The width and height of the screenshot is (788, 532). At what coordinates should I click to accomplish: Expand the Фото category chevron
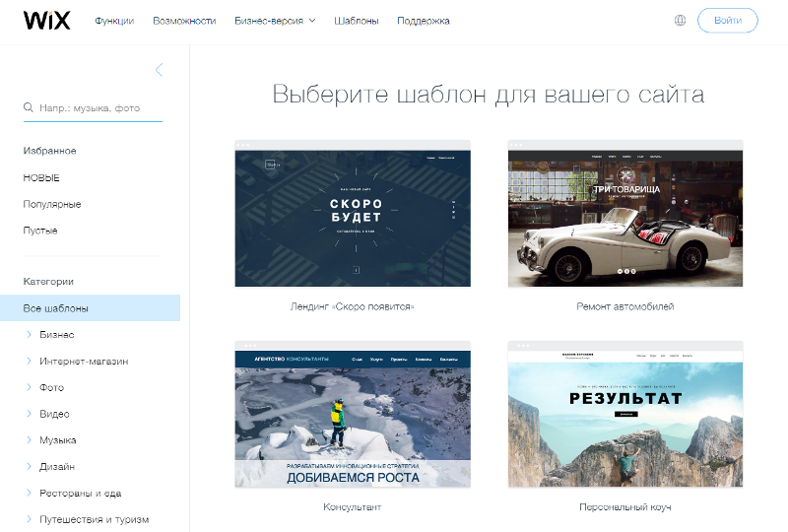pyautogui.click(x=29, y=387)
